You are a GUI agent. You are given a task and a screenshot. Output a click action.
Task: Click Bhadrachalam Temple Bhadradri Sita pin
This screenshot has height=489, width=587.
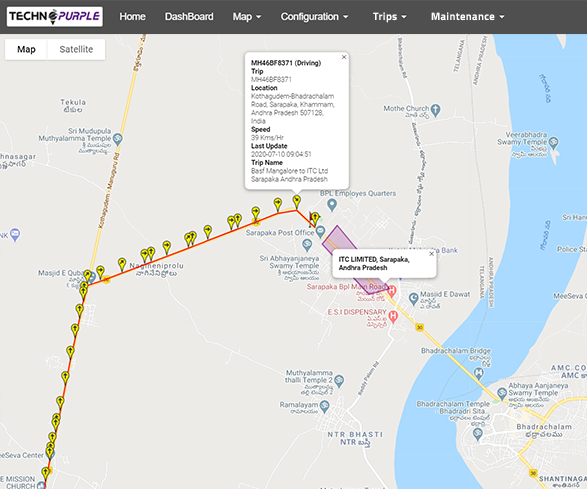pyautogui.click(x=477, y=434)
